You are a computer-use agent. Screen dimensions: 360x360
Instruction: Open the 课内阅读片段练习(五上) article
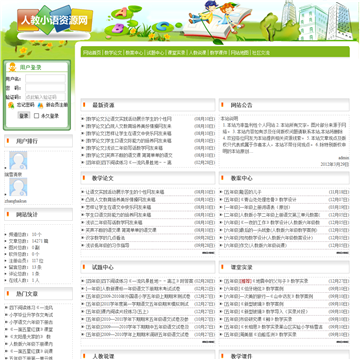point(117,312)
